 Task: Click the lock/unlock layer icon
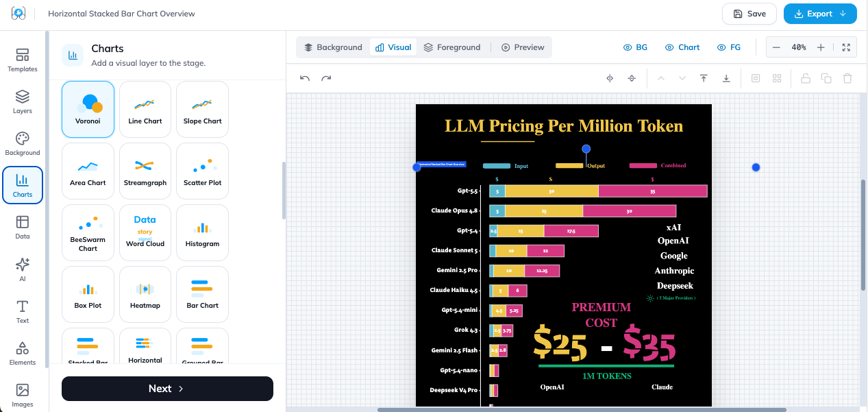(806, 78)
